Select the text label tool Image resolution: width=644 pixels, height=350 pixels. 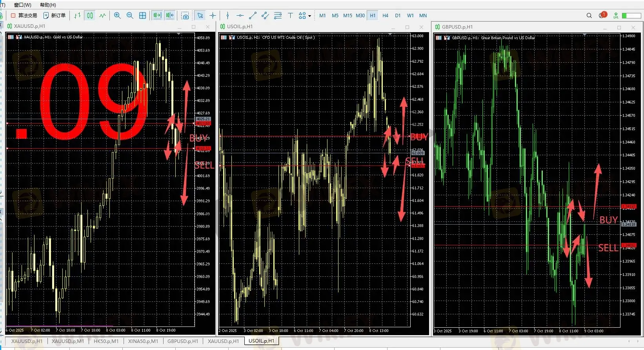pyautogui.click(x=290, y=16)
